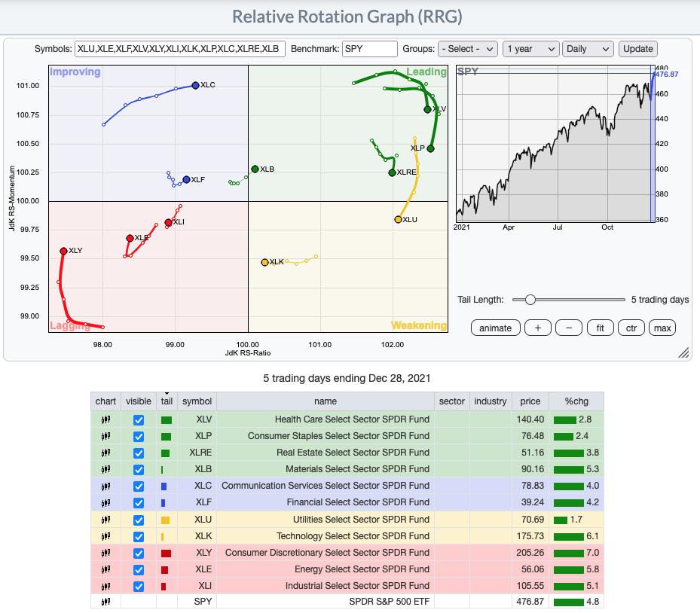Uncheck visibility for XLV

point(139,419)
